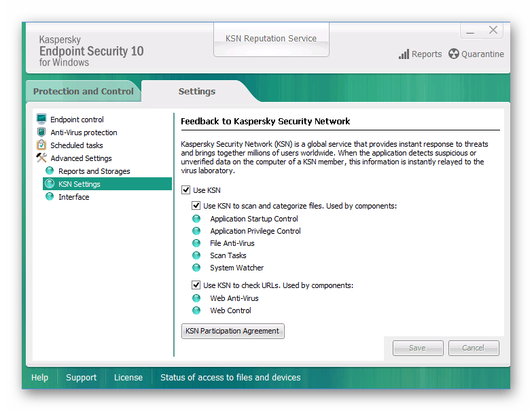Open the License link
532x411 pixels.
pyautogui.click(x=128, y=378)
